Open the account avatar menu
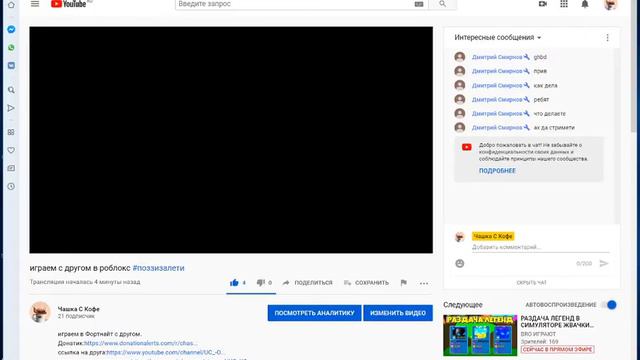 [x=610, y=4]
